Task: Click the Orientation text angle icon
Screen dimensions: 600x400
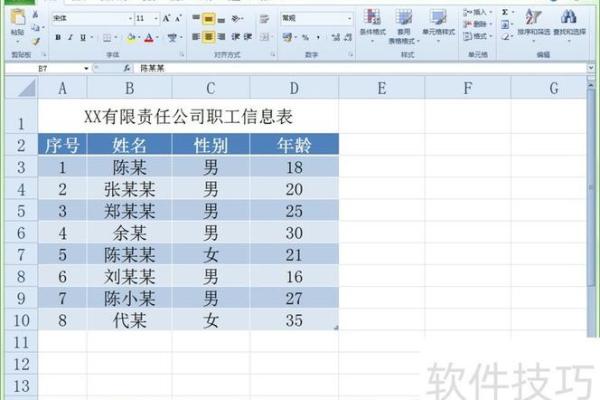Action: [x=236, y=18]
